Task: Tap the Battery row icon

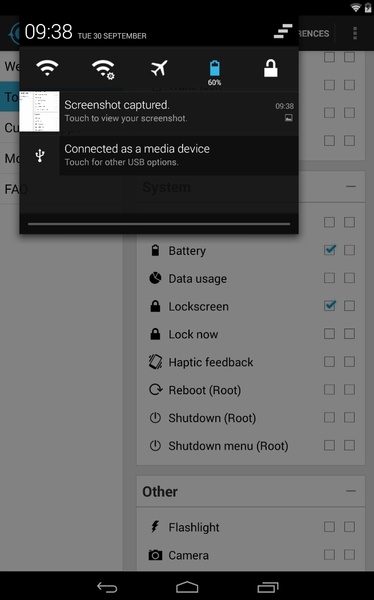Action: click(155, 250)
